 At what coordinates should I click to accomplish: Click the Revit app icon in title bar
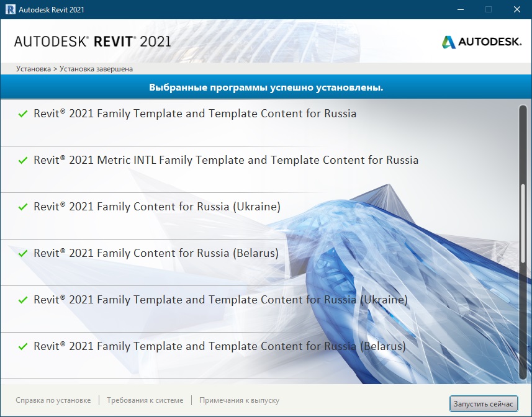pyautogui.click(x=10, y=9)
